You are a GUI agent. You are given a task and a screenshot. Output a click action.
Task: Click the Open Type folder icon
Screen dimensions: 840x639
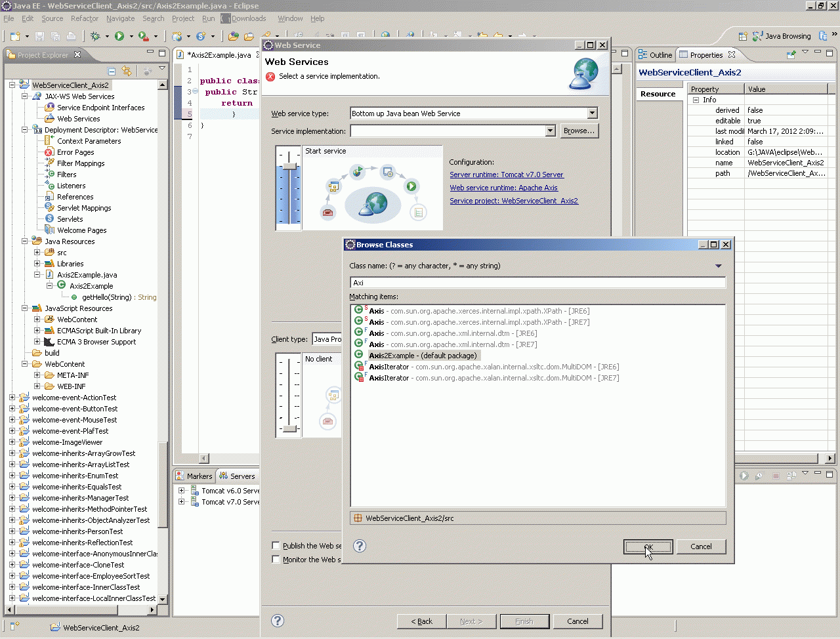point(234,36)
